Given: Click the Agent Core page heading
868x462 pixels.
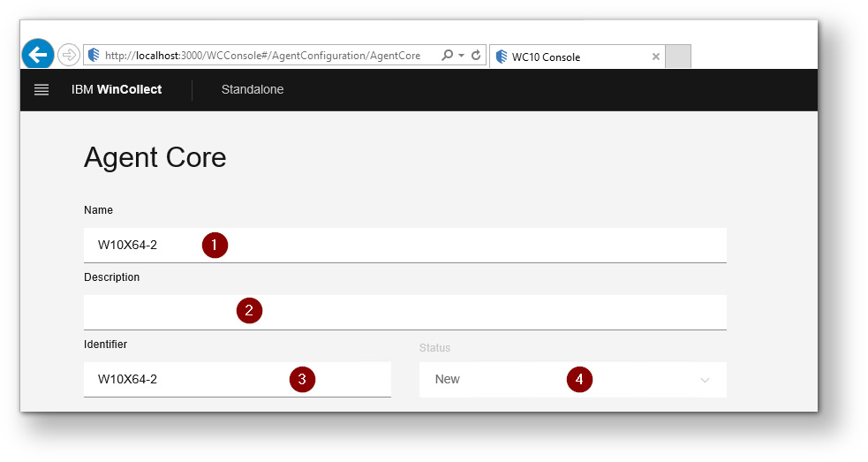Looking at the screenshot, I should click(155, 157).
